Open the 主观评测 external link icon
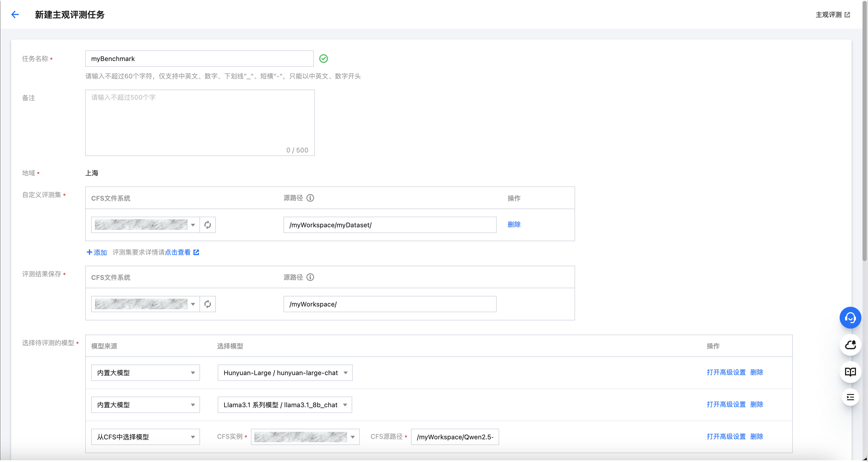This screenshot has width=868, height=462. pyautogui.click(x=848, y=15)
